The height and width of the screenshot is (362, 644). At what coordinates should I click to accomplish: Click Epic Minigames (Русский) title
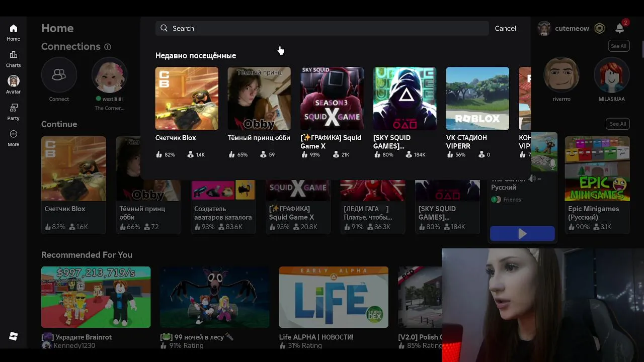pyautogui.click(x=594, y=213)
